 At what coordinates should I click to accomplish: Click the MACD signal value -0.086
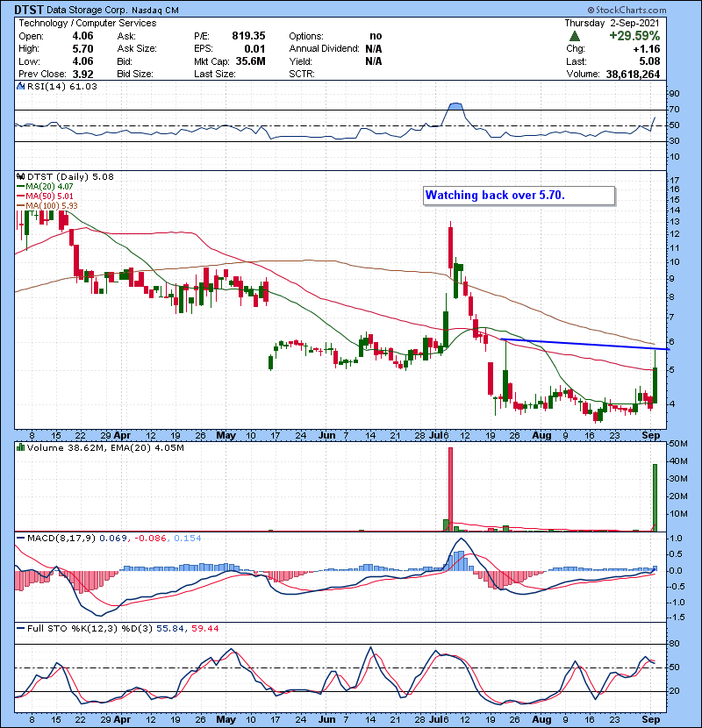click(150, 539)
